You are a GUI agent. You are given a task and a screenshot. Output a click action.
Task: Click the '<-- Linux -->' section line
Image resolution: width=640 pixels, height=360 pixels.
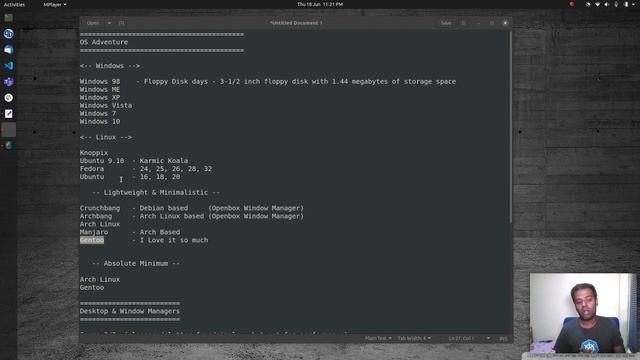[x=106, y=137]
